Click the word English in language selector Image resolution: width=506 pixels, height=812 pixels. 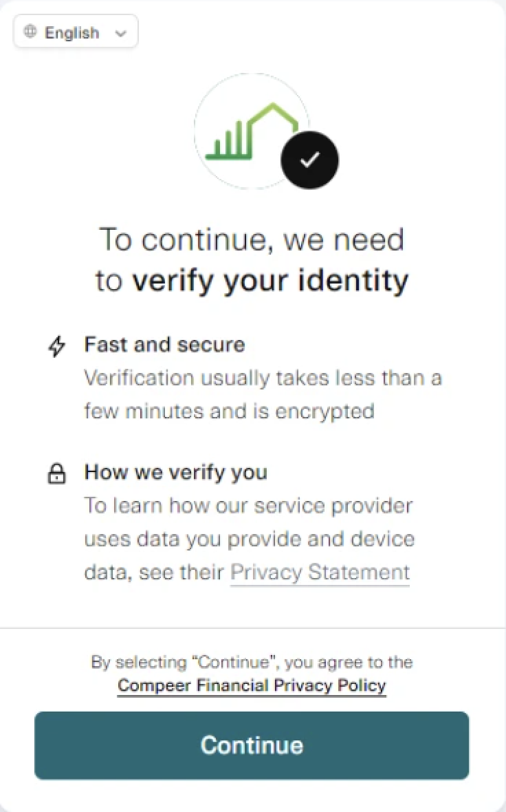pos(71,32)
